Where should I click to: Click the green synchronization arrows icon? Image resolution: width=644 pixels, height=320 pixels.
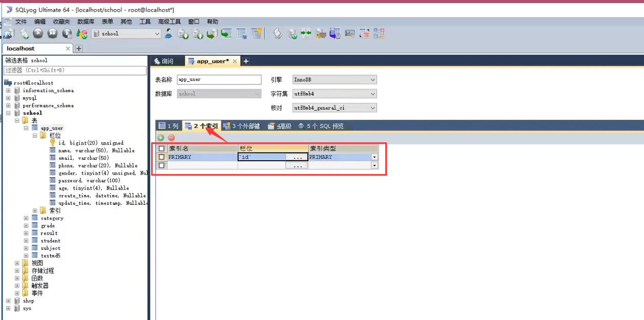[x=306, y=34]
